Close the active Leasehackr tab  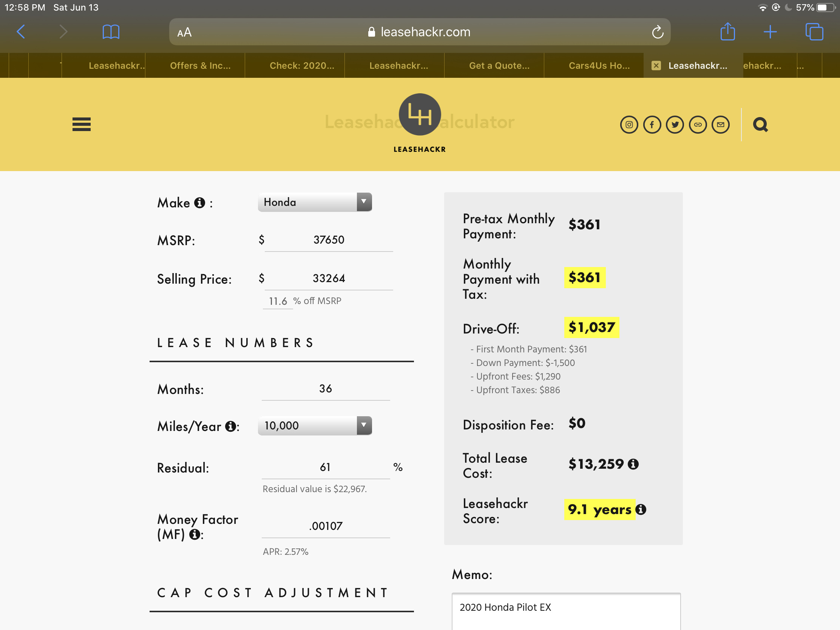pos(656,66)
